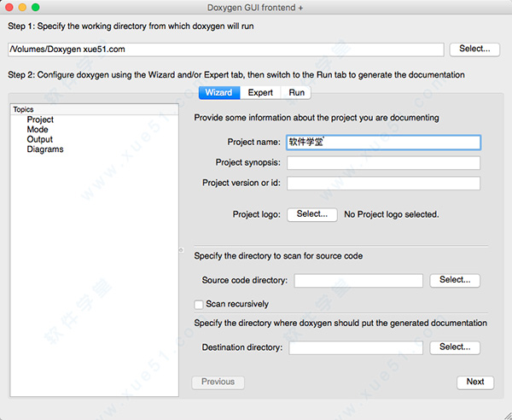Click the working directory path field

pos(225,50)
